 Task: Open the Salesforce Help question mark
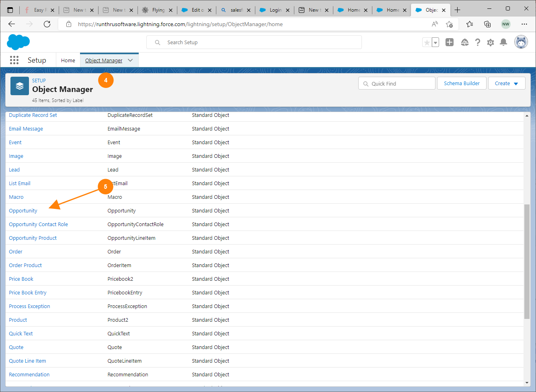[477, 42]
